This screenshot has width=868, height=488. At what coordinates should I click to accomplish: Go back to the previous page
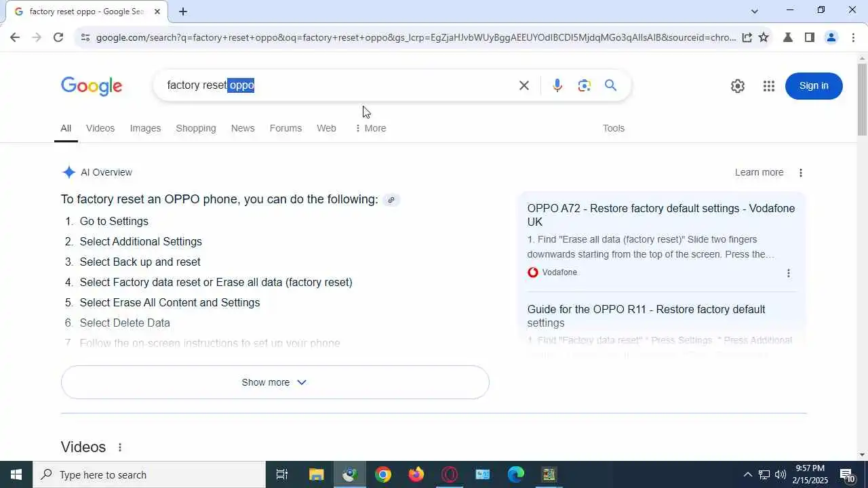point(15,37)
